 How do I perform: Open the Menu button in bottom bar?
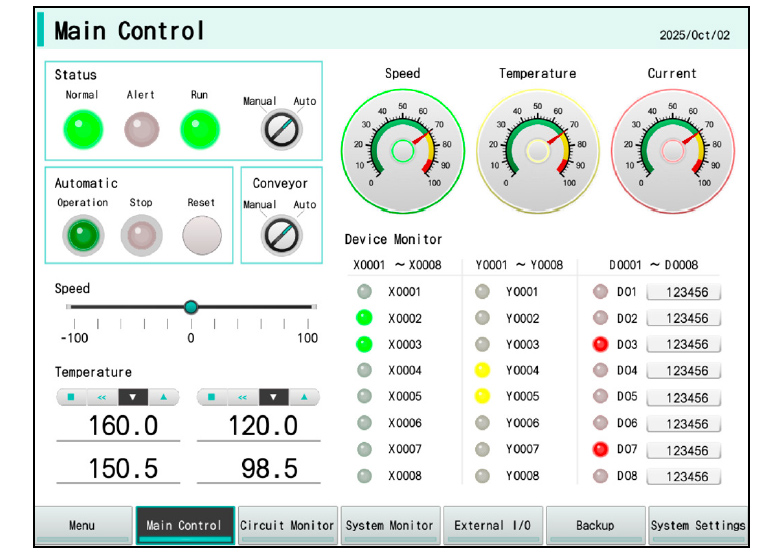(x=83, y=526)
